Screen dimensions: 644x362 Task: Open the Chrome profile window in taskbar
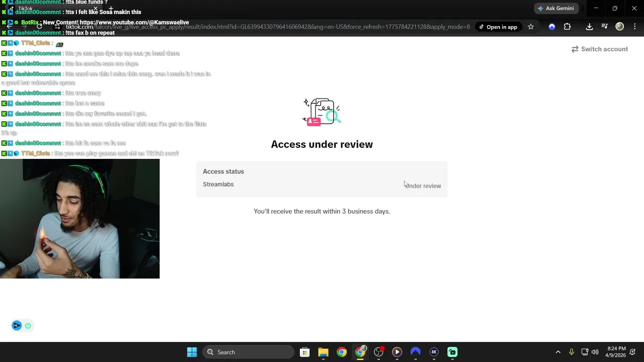click(360, 352)
